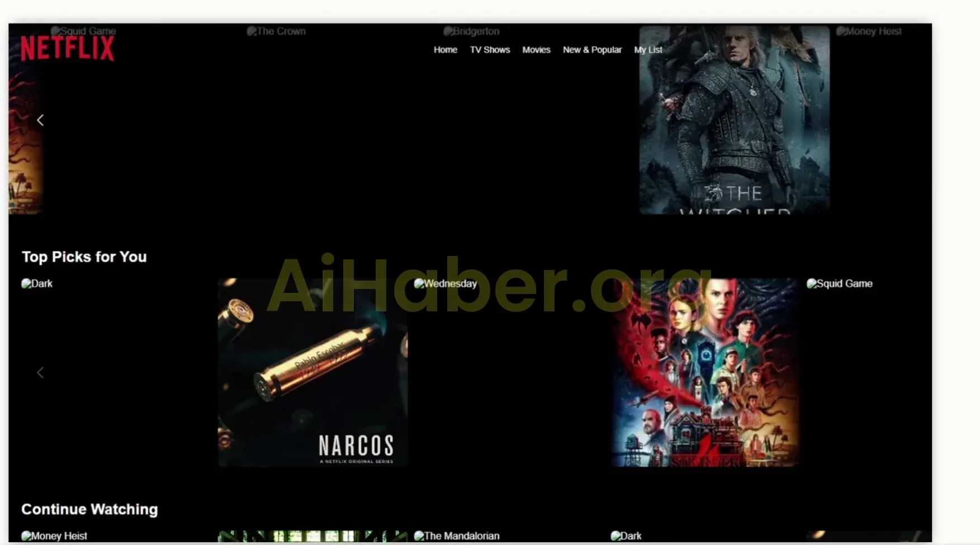
Task: Click the Money Heist icon at top right
Action: point(841,31)
